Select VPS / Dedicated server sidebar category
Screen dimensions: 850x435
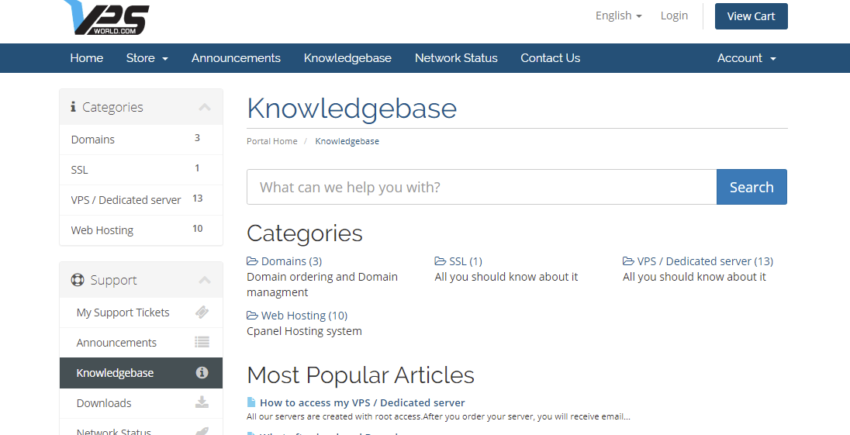coord(141,200)
